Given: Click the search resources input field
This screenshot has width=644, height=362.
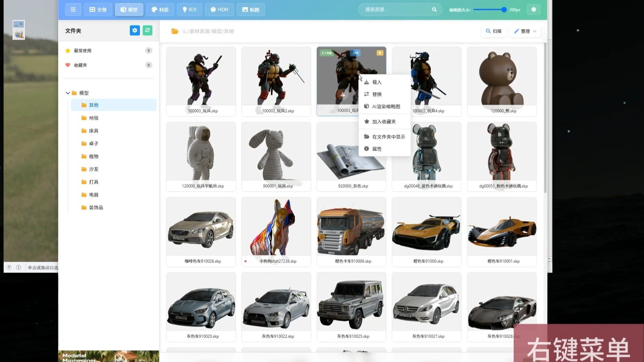Looking at the screenshot, I should pos(395,10).
